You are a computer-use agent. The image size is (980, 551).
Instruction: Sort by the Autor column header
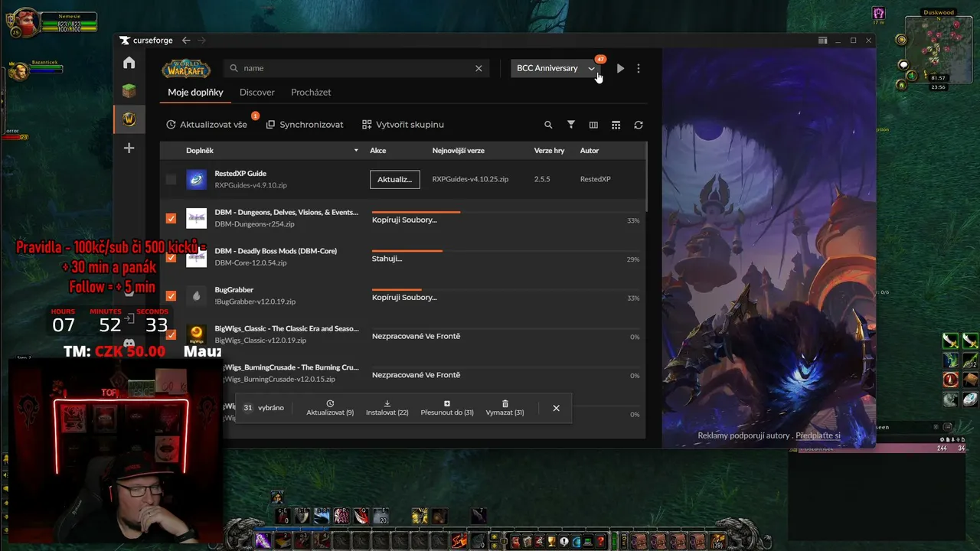click(x=590, y=151)
